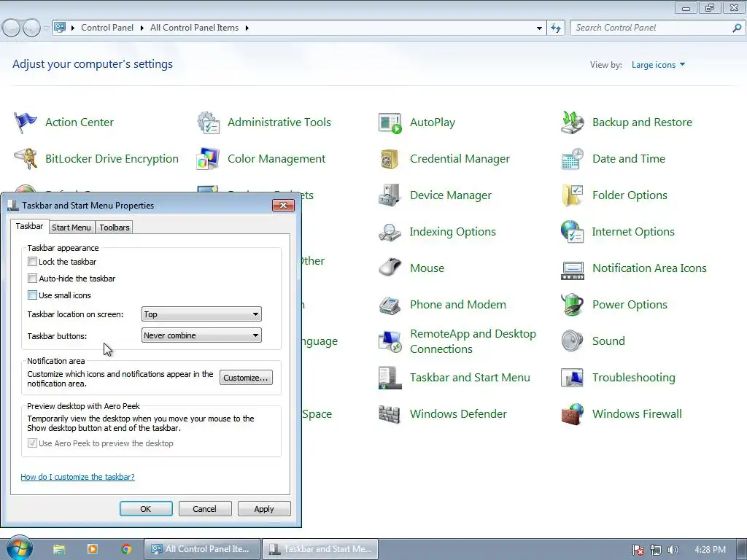Click the volume tray icon
Image resolution: width=747 pixels, height=560 pixels.
tap(673, 550)
